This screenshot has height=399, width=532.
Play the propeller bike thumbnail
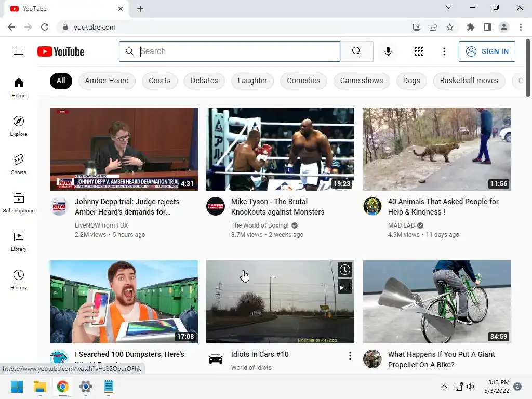coord(437,302)
